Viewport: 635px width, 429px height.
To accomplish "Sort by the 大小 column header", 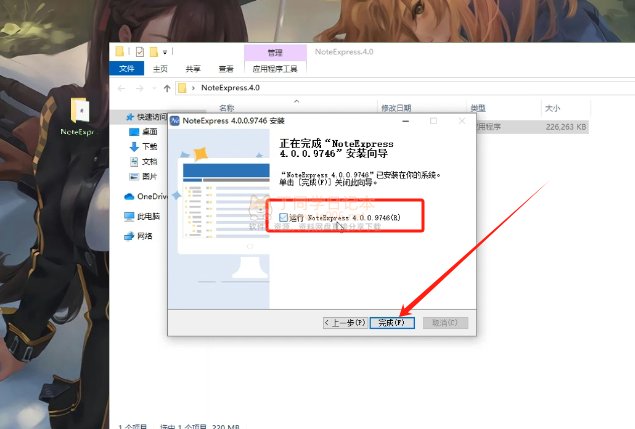I will (552, 108).
